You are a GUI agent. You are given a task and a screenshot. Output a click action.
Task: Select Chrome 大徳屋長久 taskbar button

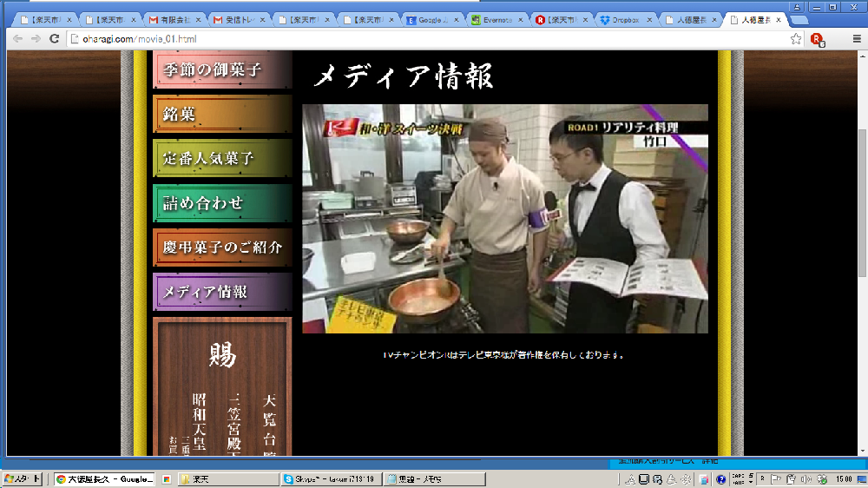(105, 479)
